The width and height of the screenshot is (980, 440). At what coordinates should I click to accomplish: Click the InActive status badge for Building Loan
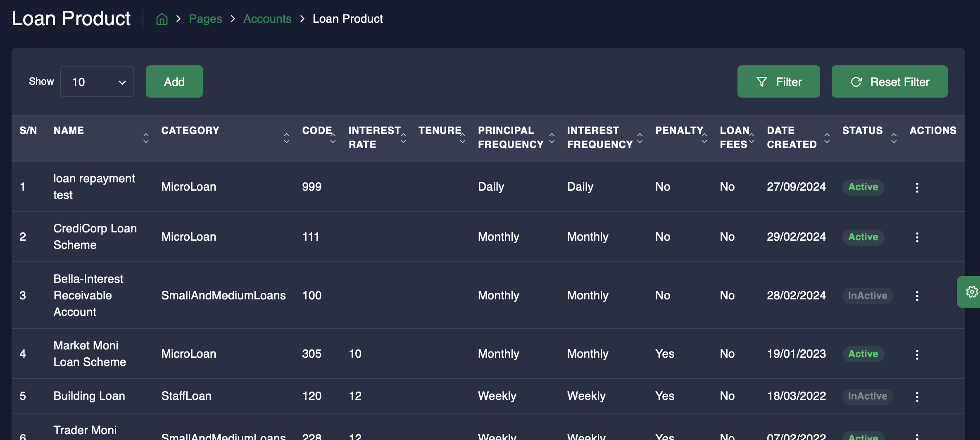coord(867,396)
